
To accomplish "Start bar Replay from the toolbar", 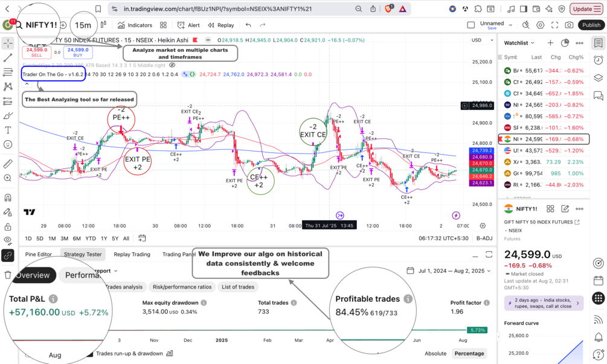I will point(221,25).
